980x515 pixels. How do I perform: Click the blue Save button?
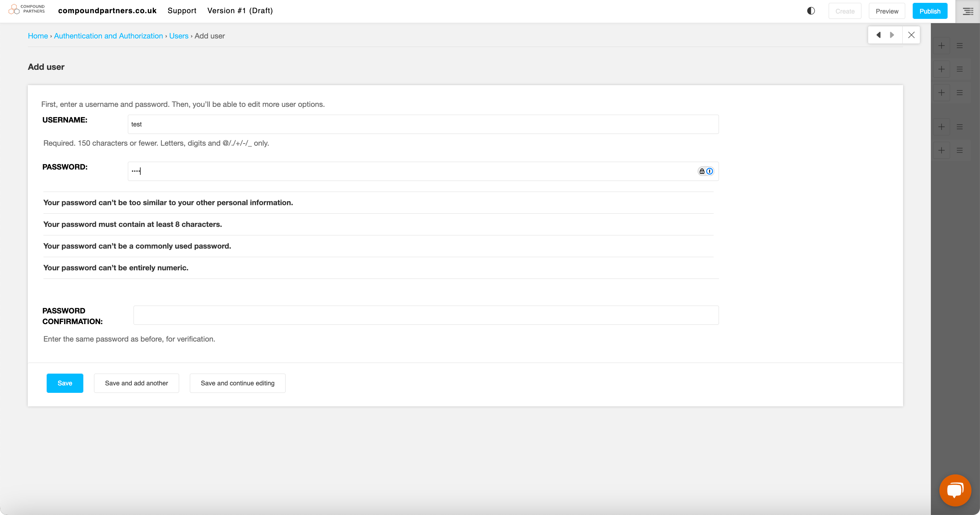coord(65,383)
